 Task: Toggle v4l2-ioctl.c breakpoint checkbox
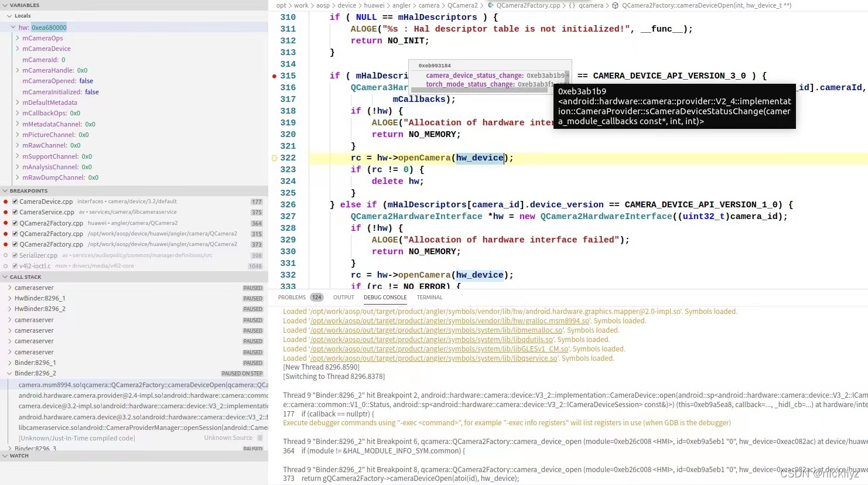[x=15, y=266]
